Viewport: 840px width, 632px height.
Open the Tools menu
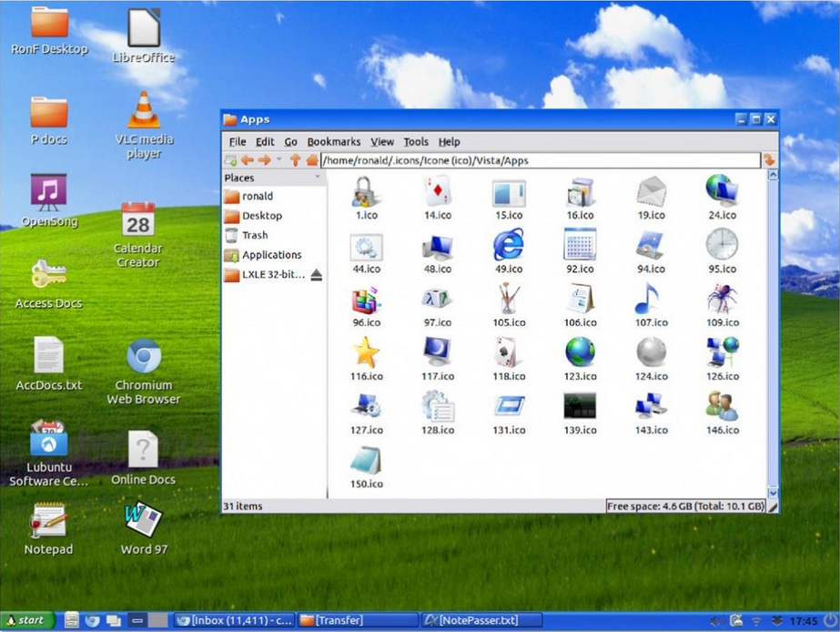(416, 141)
